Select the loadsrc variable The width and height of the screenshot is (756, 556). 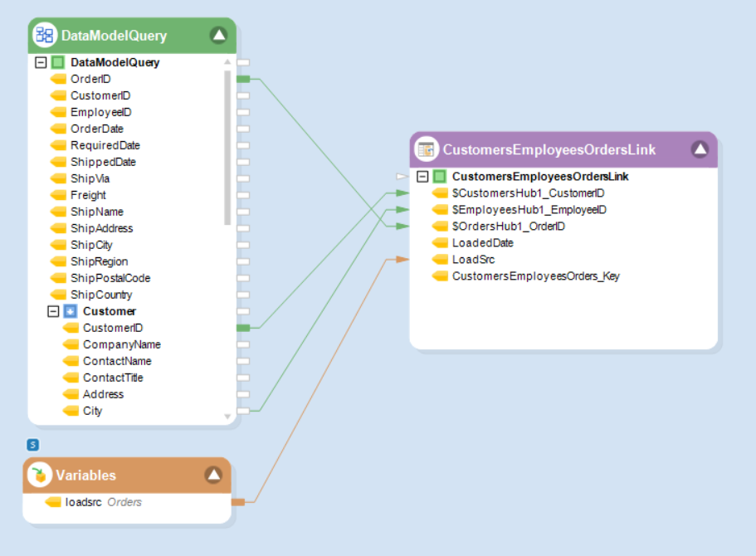point(83,502)
